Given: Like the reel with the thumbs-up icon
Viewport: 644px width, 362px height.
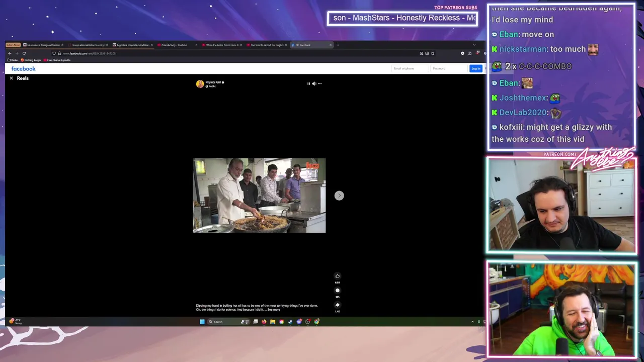Looking at the screenshot, I should click(x=338, y=276).
